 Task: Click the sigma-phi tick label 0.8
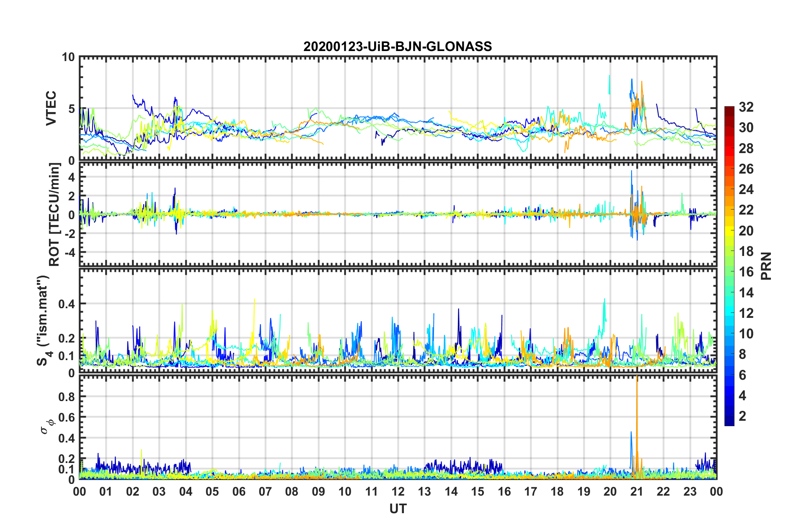(67, 396)
